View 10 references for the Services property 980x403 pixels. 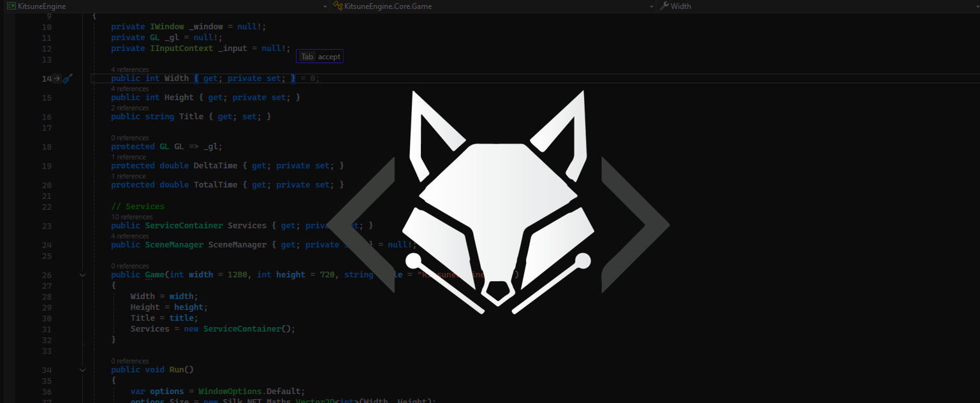(x=132, y=217)
